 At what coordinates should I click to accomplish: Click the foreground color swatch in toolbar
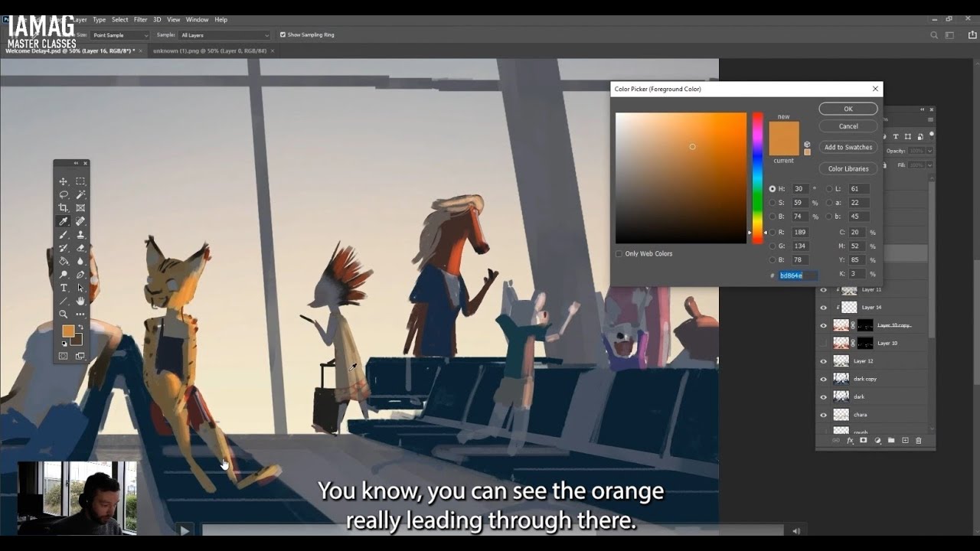pos(68,331)
